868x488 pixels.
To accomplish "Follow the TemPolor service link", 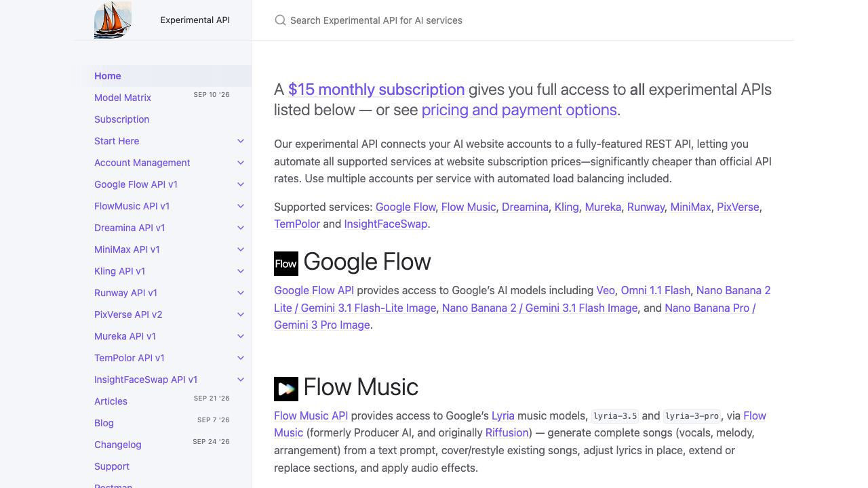I will pos(297,224).
